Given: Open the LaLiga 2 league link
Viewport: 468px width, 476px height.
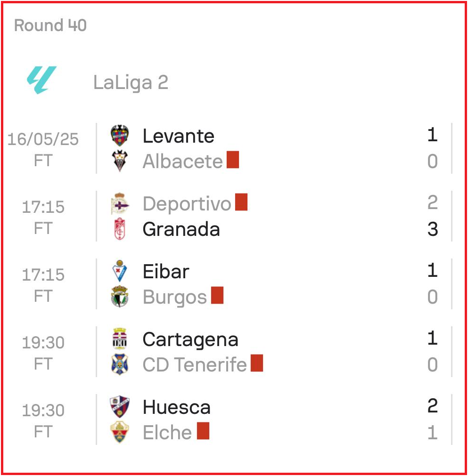Looking at the screenshot, I should [x=131, y=82].
